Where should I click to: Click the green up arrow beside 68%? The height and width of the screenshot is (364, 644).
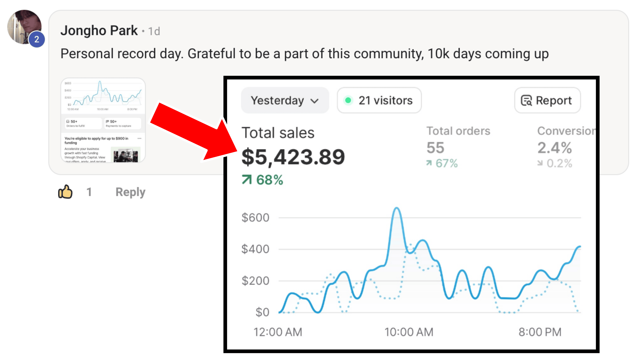coord(247,180)
